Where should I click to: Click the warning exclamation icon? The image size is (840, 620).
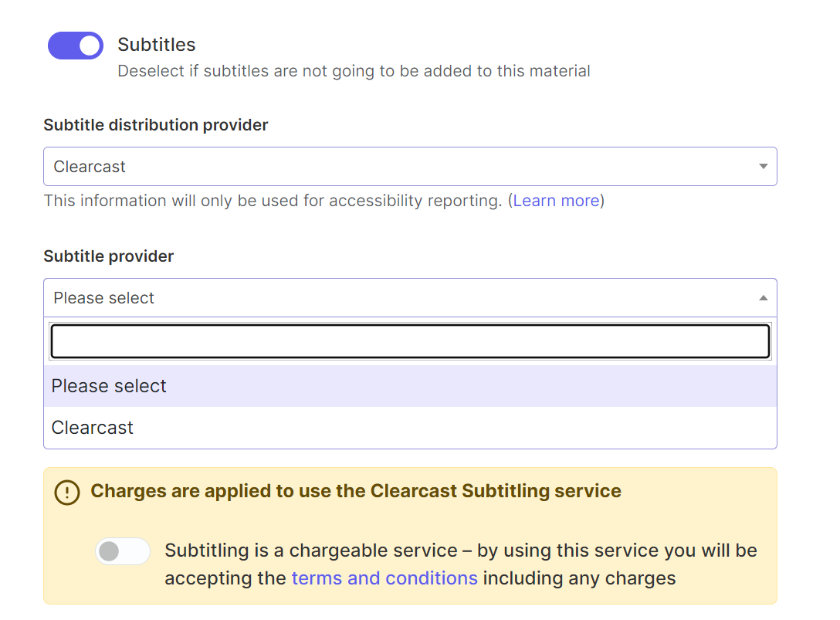click(67, 493)
